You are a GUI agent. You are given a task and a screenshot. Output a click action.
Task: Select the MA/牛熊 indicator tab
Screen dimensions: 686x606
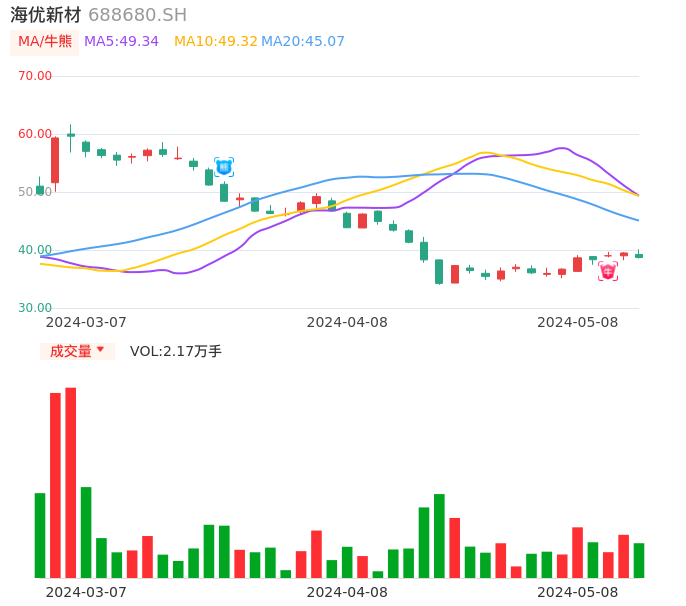45,42
